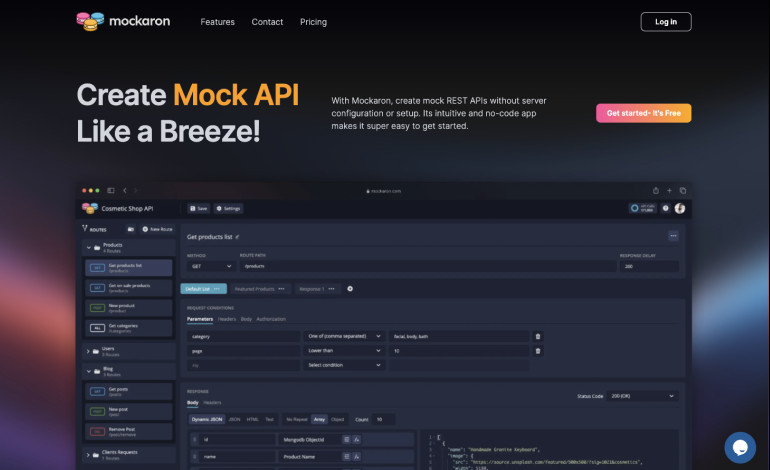Open the route options ellipsis menu
The width and height of the screenshot is (770, 470).
(673, 236)
